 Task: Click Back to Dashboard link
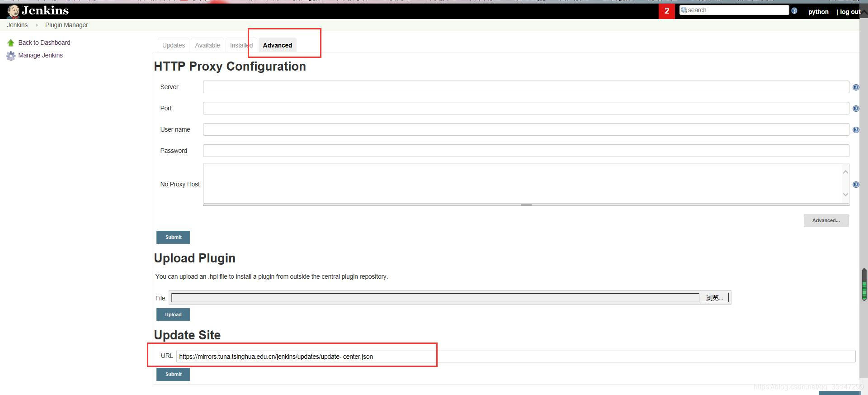pos(44,43)
